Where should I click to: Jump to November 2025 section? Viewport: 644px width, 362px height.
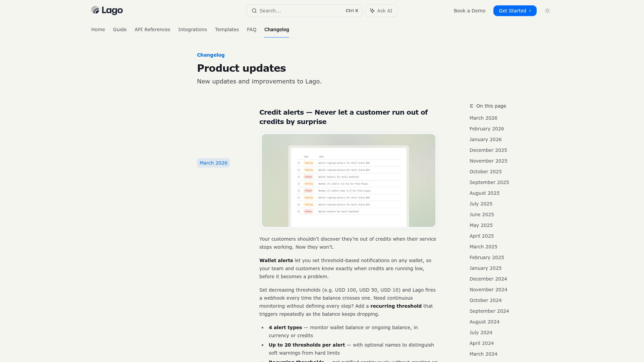tap(488, 161)
